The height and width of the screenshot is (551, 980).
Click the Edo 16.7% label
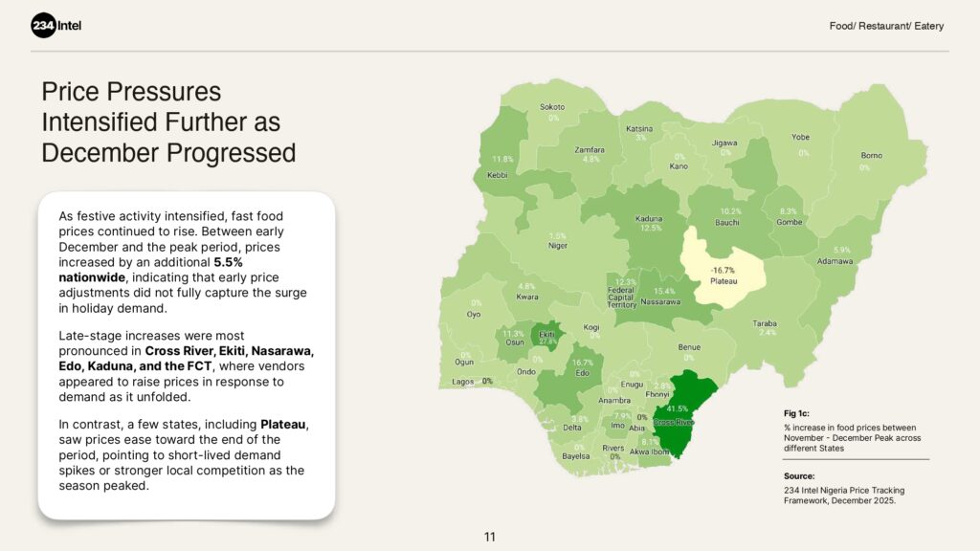point(581,368)
